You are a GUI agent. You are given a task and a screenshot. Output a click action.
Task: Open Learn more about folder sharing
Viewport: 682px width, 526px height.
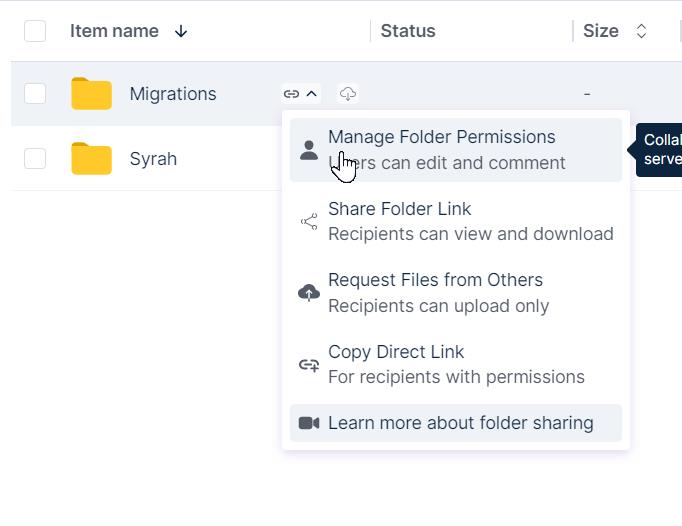point(456,423)
